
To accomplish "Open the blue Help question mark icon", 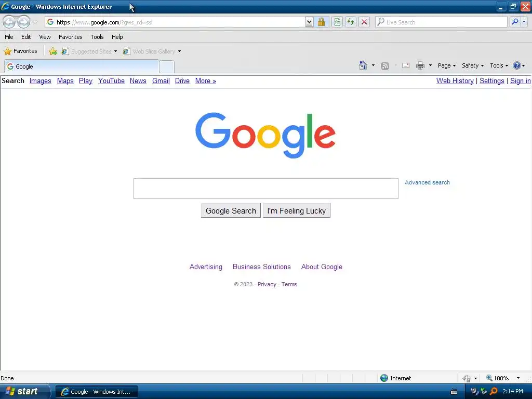I will click(517, 65).
